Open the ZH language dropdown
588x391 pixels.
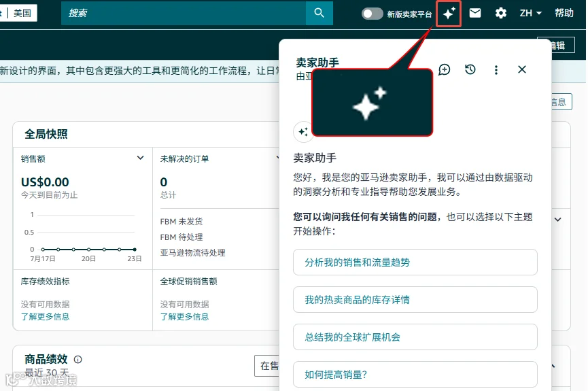[530, 13]
